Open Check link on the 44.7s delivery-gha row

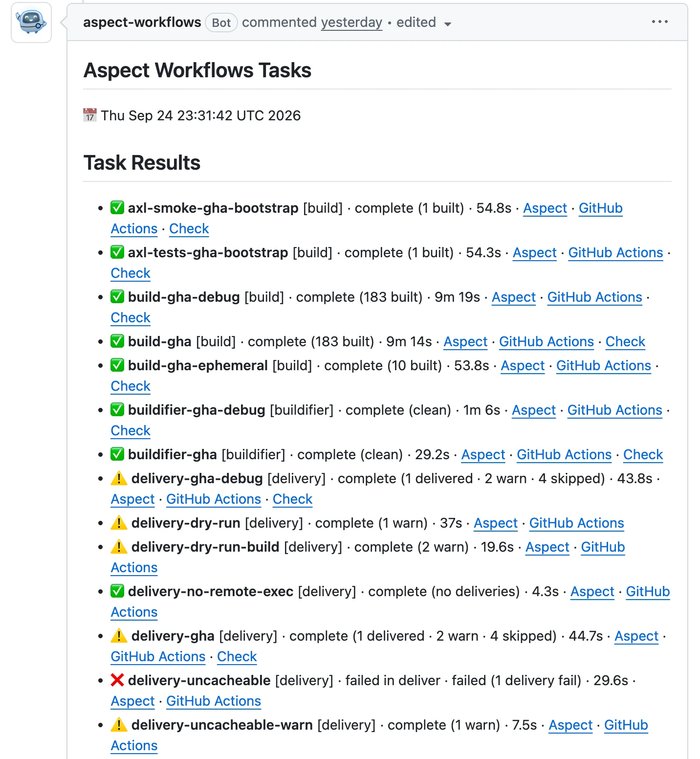pyautogui.click(x=237, y=657)
